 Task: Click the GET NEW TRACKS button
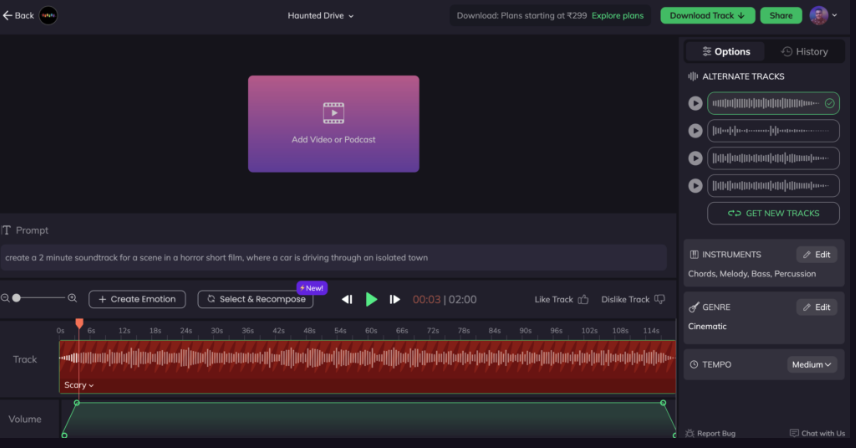[x=773, y=213]
